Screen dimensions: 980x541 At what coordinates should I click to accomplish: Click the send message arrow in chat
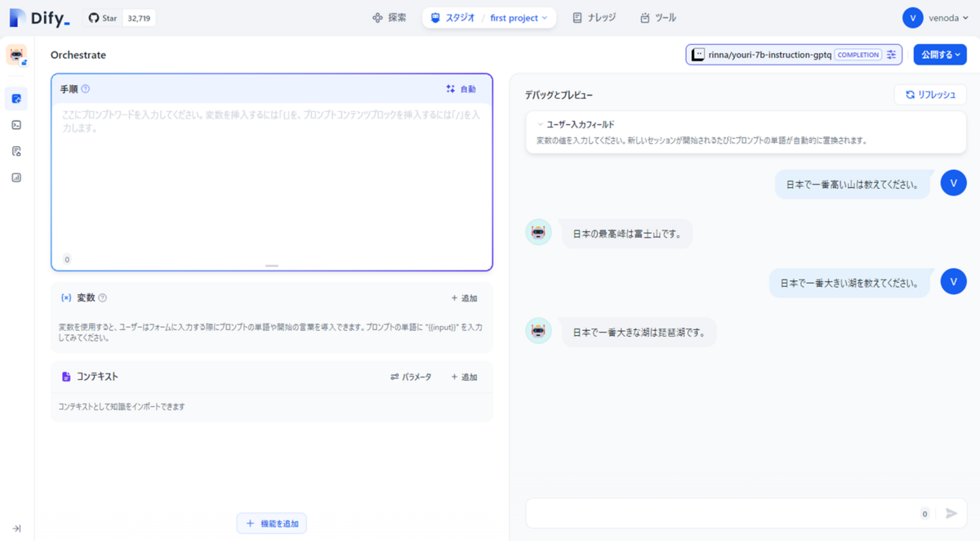[x=950, y=513]
